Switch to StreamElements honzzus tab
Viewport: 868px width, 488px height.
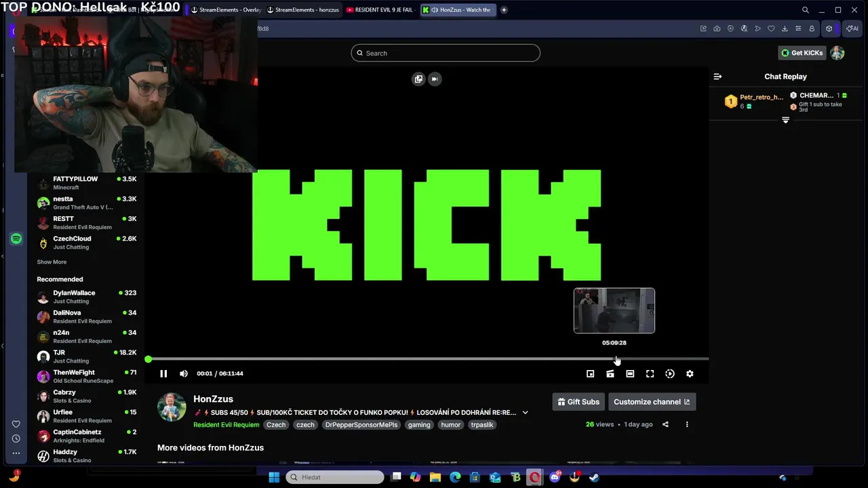click(302, 10)
